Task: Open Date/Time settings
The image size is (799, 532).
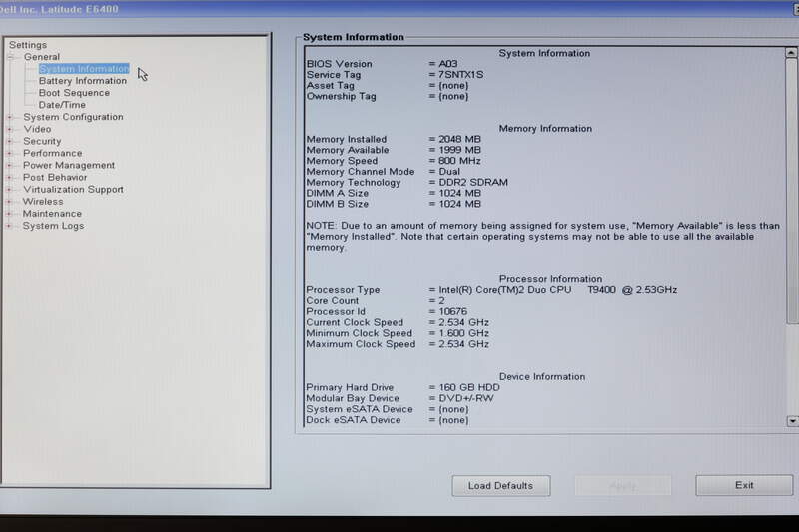Action: tap(62, 105)
